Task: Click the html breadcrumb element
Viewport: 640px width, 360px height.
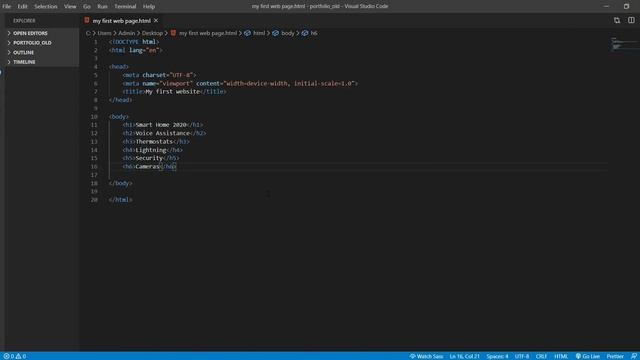Action: point(259,33)
